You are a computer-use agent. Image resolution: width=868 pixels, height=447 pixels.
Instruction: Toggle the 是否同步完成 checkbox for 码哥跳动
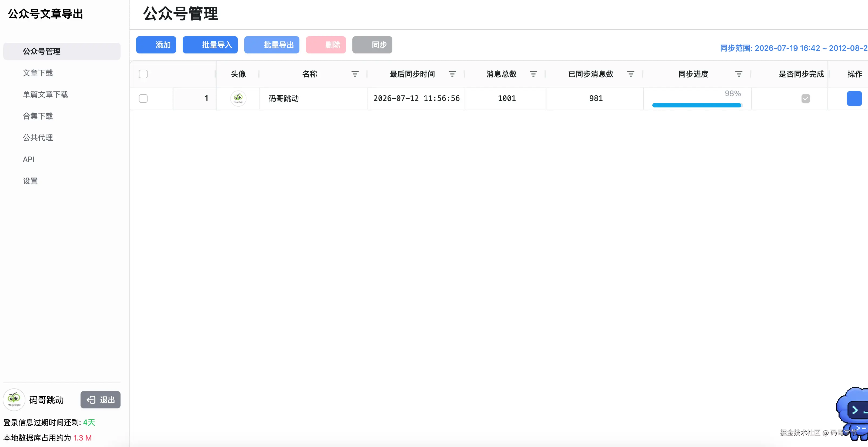(x=806, y=98)
